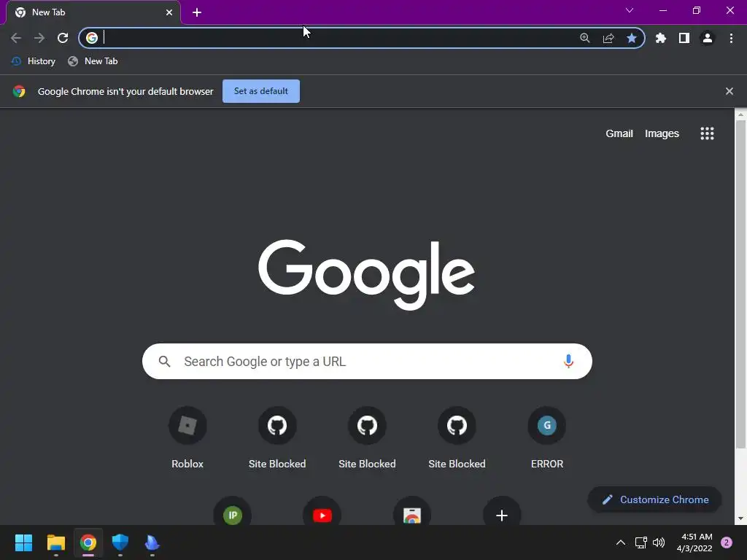
Task: Go back using the back arrow
Action: click(x=16, y=38)
